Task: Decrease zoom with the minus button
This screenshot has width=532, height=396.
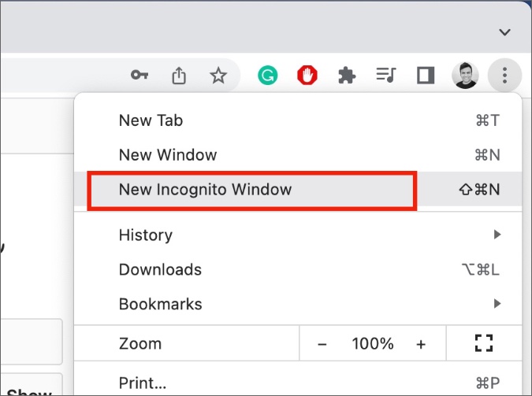Action: click(x=322, y=344)
